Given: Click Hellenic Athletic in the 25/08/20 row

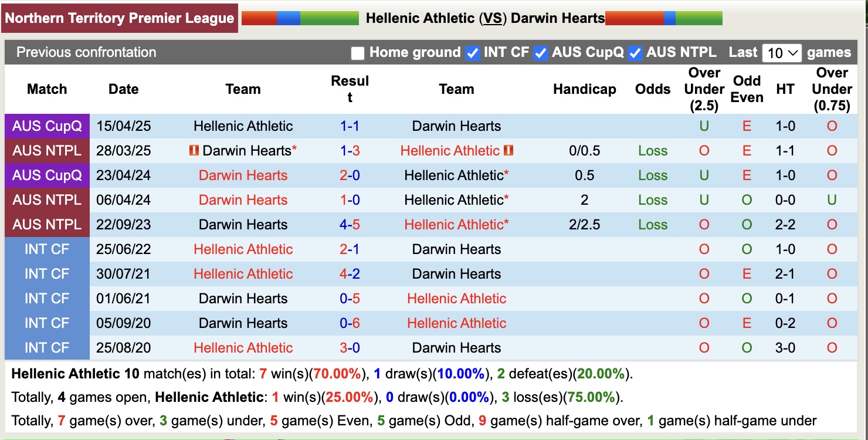Looking at the screenshot, I should pos(243,348).
